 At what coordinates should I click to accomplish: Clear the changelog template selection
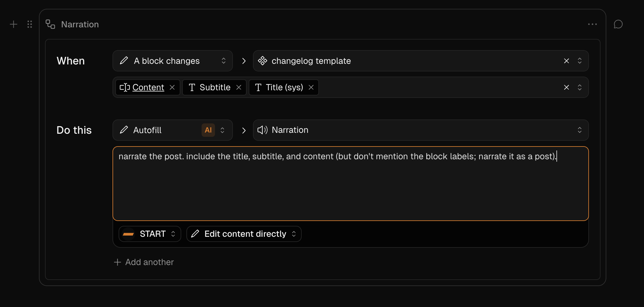click(x=566, y=61)
